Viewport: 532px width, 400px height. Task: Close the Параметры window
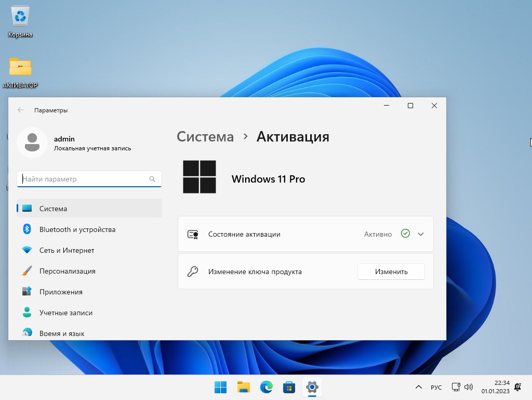pyautogui.click(x=434, y=106)
